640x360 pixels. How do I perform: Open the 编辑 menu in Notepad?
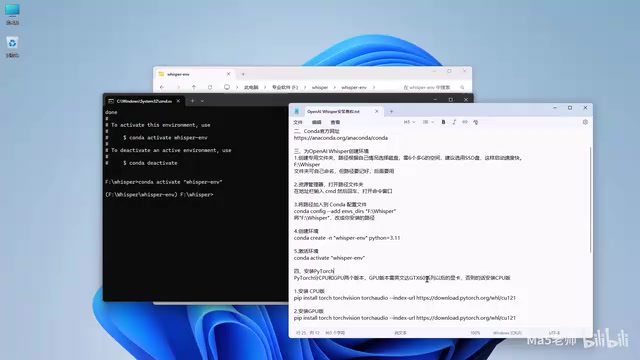[317, 122]
